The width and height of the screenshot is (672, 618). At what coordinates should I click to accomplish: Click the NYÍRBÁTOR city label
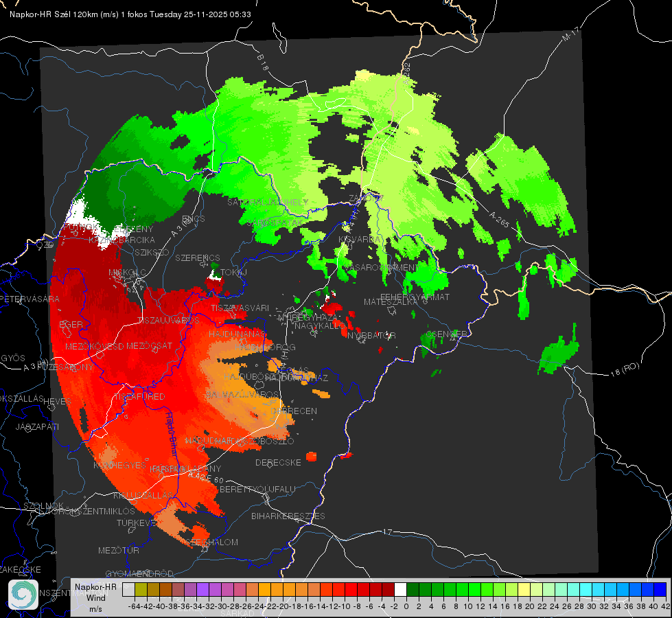(371, 335)
